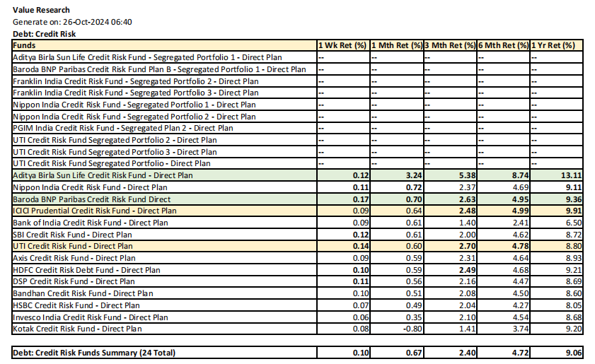This screenshot has height=364, width=595.
Task: Click 'HSBC Credit Risk Fund - Direct Plan'
Action: [76, 305]
